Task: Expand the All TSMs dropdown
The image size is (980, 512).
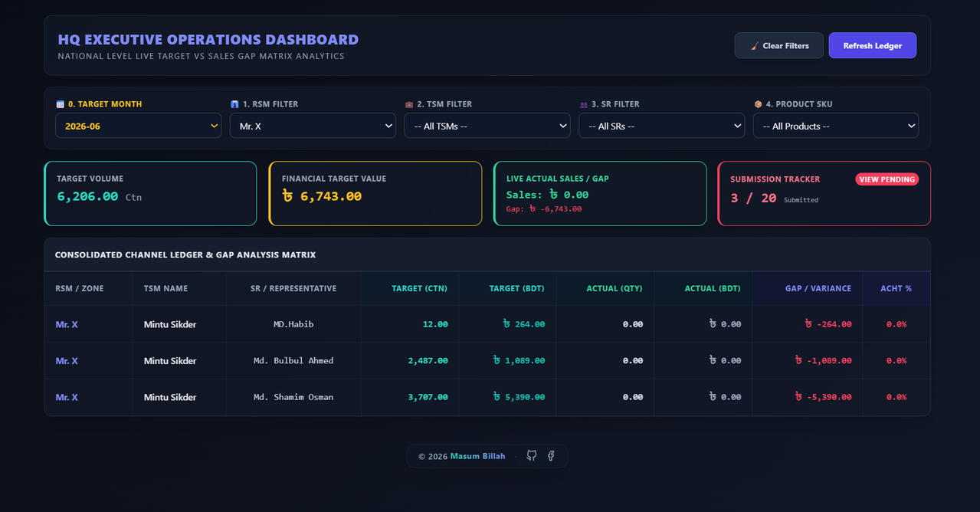Action: tap(487, 126)
